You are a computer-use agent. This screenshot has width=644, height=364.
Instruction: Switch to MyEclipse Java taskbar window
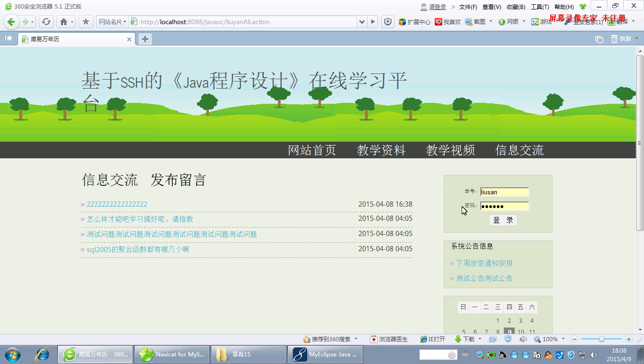pos(325,355)
